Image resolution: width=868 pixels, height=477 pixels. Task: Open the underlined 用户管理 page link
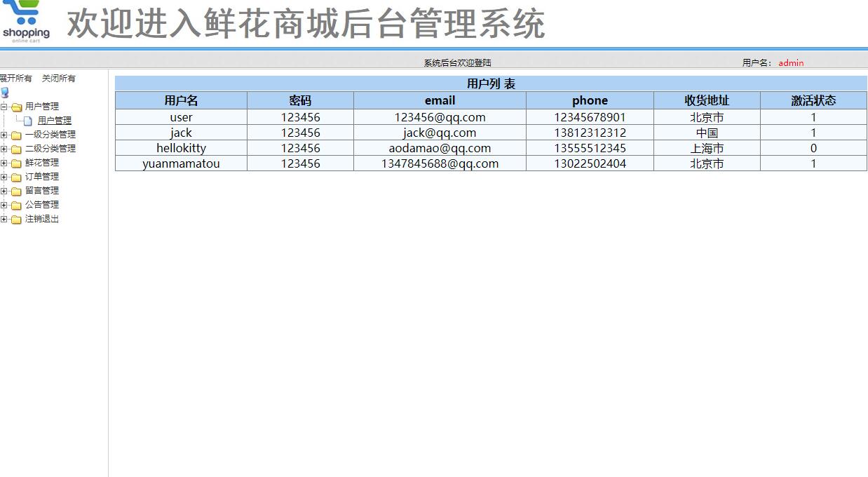(55, 120)
